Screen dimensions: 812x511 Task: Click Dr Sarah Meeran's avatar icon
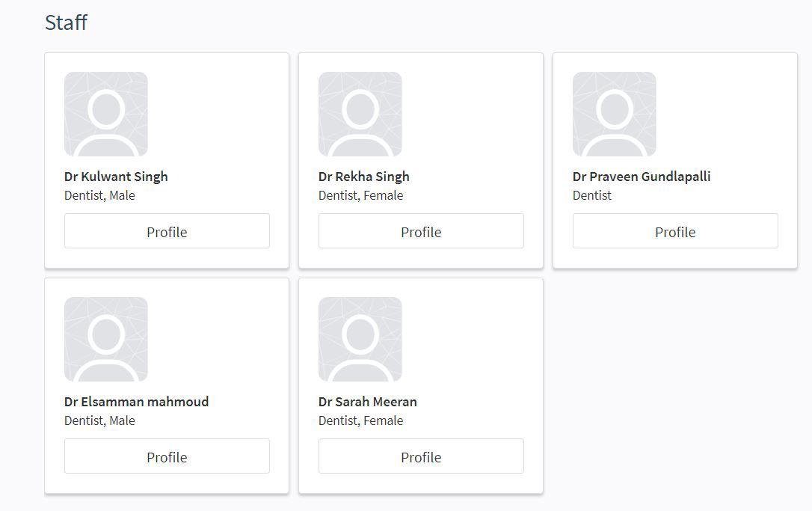[360, 340]
